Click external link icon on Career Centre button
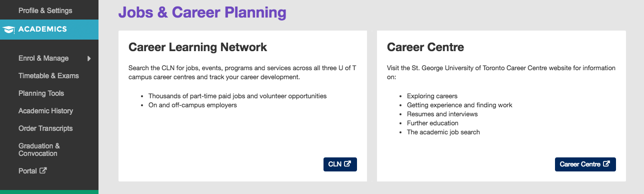Image resolution: width=644 pixels, height=194 pixels. coord(606,164)
